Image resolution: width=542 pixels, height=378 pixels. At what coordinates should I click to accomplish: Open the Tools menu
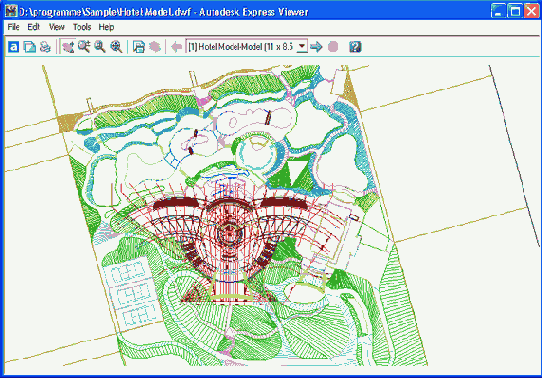pyautogui.click(x=82, y=27)
